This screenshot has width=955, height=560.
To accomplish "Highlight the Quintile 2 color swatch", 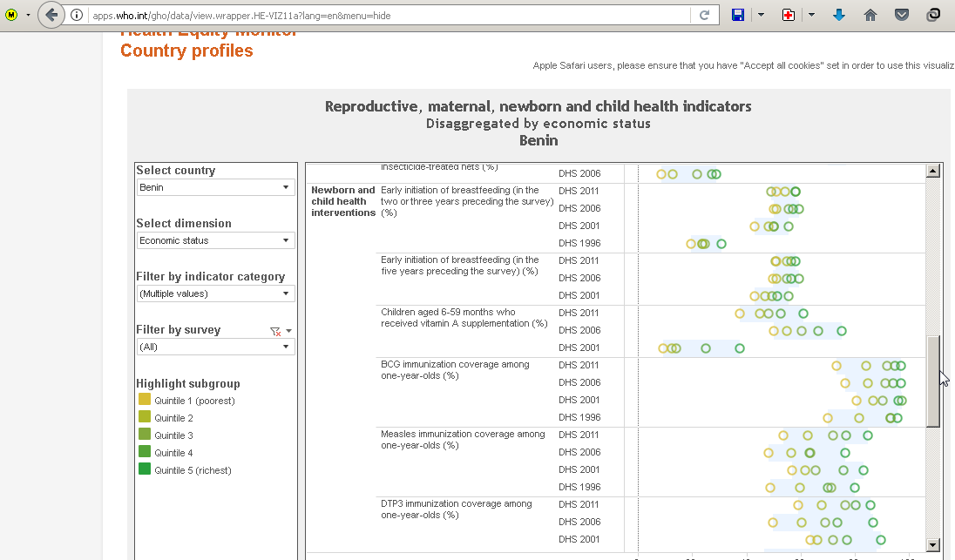I will 145,417.
